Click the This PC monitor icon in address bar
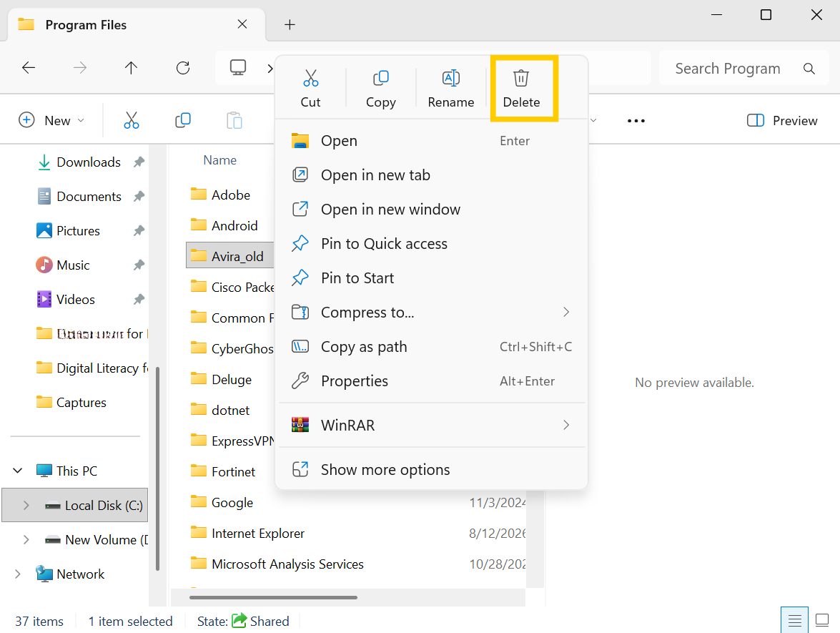The width and height of the screenshot is (840, 633). (x=238, y=67)
